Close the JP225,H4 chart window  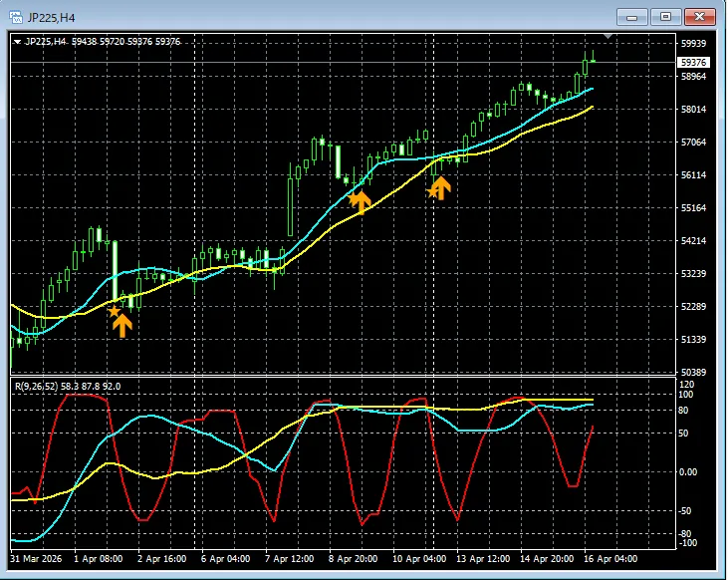click(x=700, y=16)
